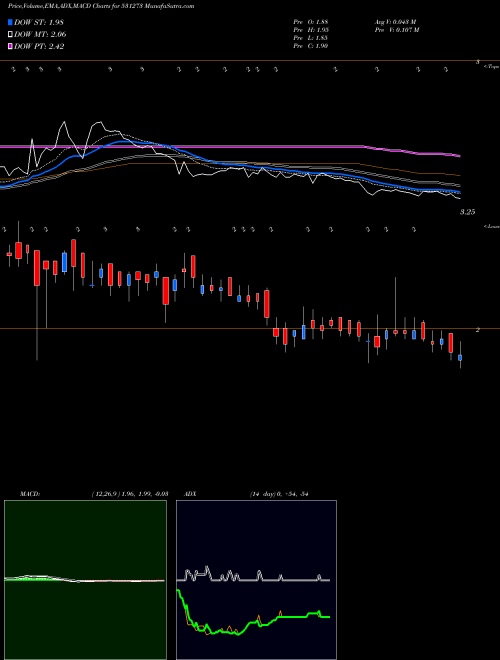Select the 'DOW ST: 1.98' legend label

pyautogui.click(x=39, y=22)
